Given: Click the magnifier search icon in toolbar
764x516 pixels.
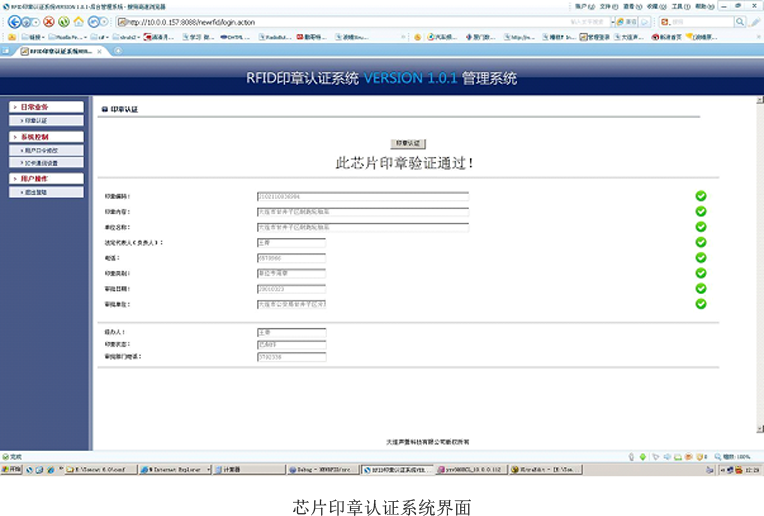Looking at the screenshot, I should [x=740, y=22].
